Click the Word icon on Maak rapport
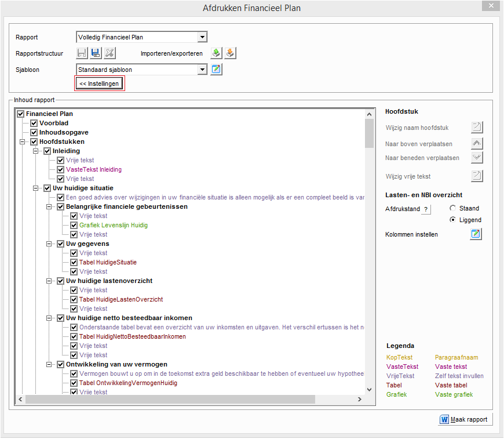 [x=444, y=419]
